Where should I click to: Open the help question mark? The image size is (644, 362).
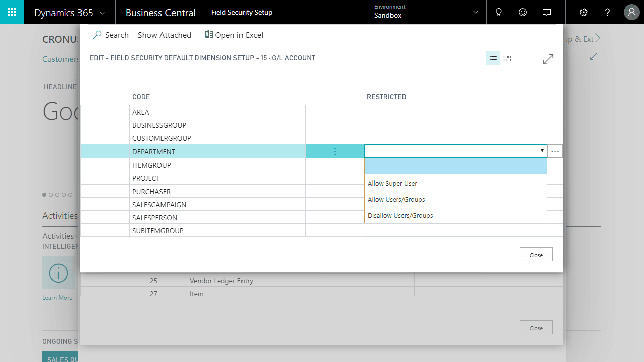pos(608,12)
